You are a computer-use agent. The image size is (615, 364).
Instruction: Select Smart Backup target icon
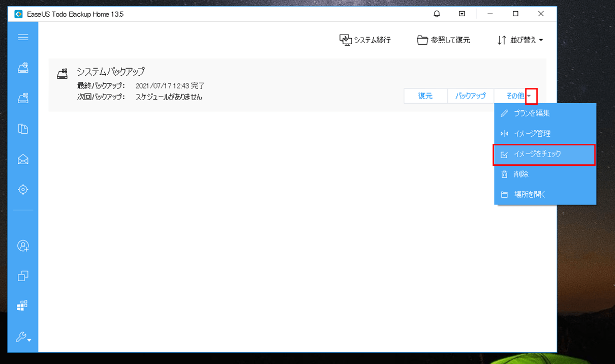pos(23,190)
